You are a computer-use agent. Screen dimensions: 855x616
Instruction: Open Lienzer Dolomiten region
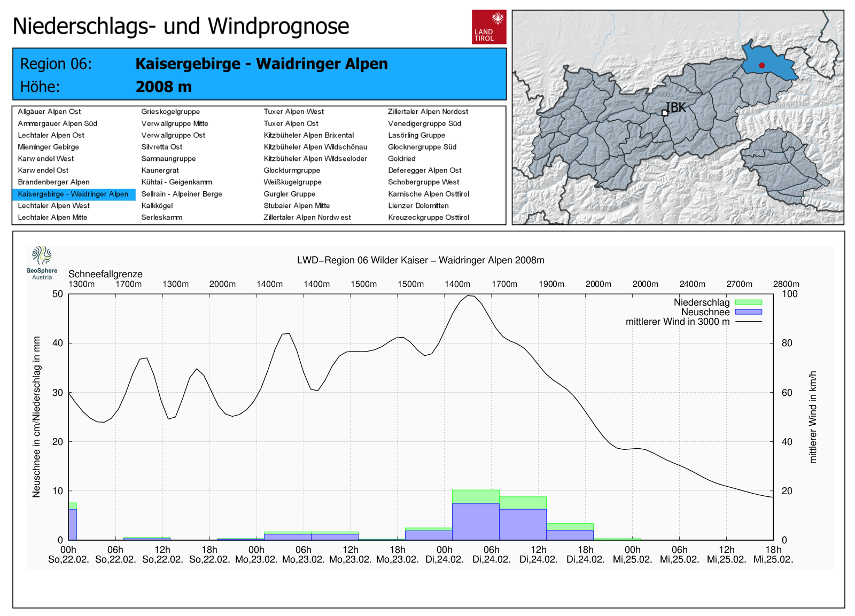coord(418,206)
